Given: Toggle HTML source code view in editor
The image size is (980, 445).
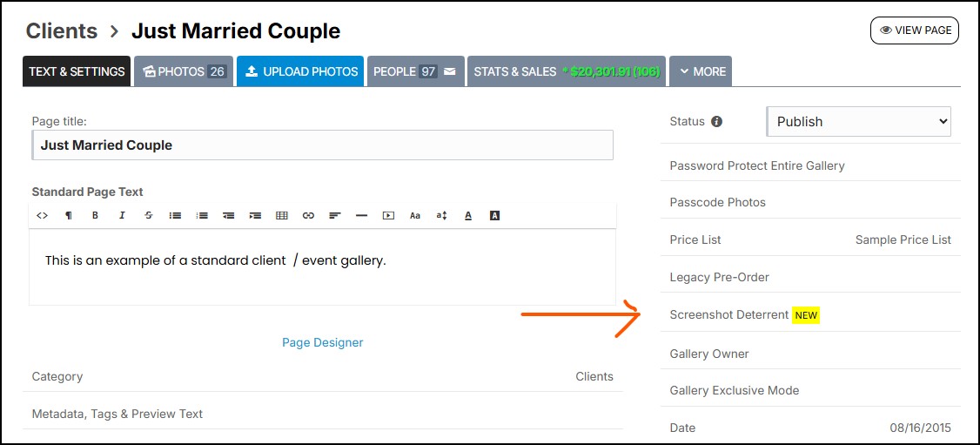Looking at the screenshot, I should click(x=42, y=216).
